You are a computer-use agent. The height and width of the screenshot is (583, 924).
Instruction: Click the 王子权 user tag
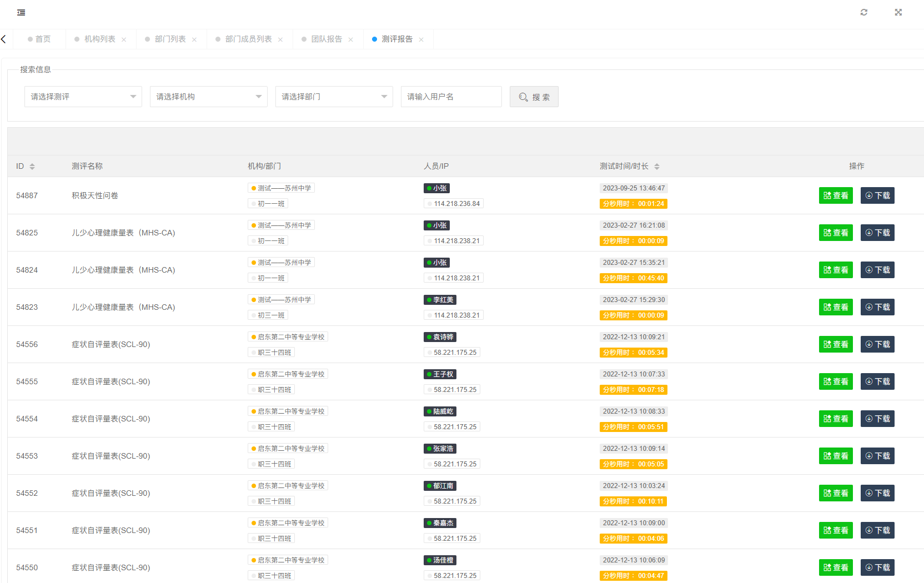coord(440,374)
